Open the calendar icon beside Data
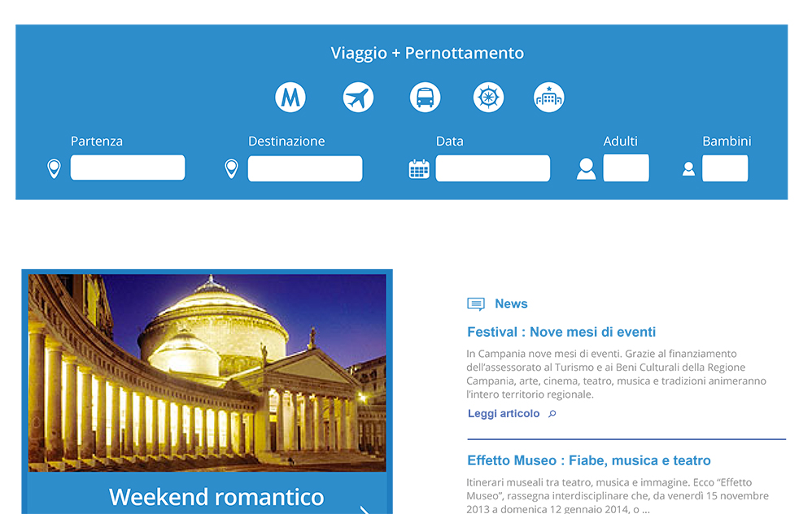Viewport: 812px width, 514px height. click(x=419, y=168)
